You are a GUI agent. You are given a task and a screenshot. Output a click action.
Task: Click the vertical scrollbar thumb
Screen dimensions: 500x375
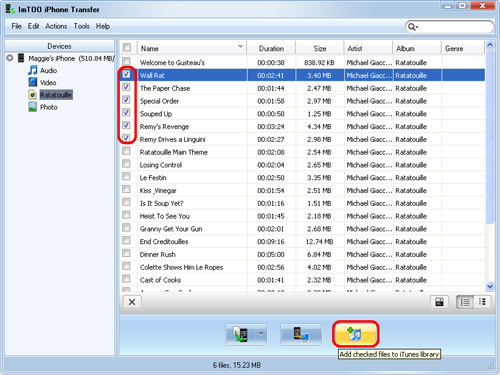point(490,137)
